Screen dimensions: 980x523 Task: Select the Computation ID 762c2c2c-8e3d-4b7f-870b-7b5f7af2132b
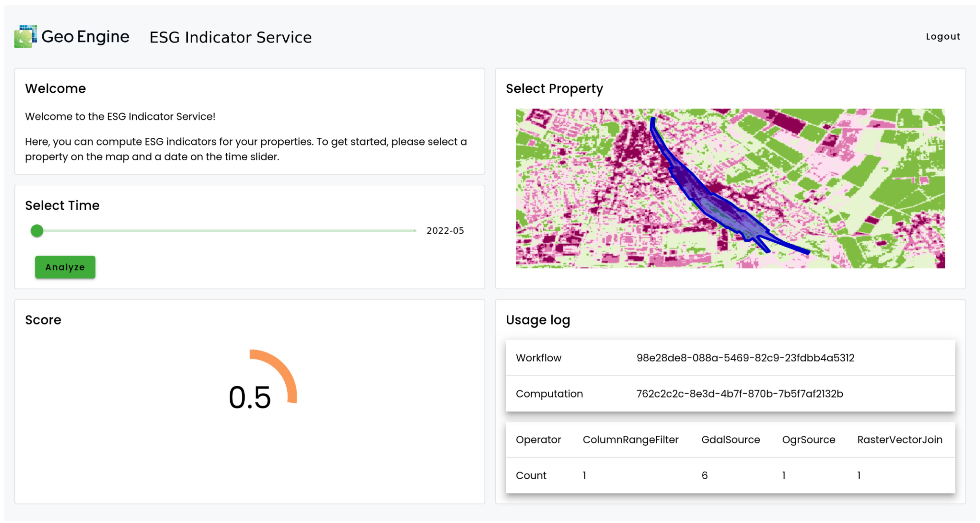(740, 394)
